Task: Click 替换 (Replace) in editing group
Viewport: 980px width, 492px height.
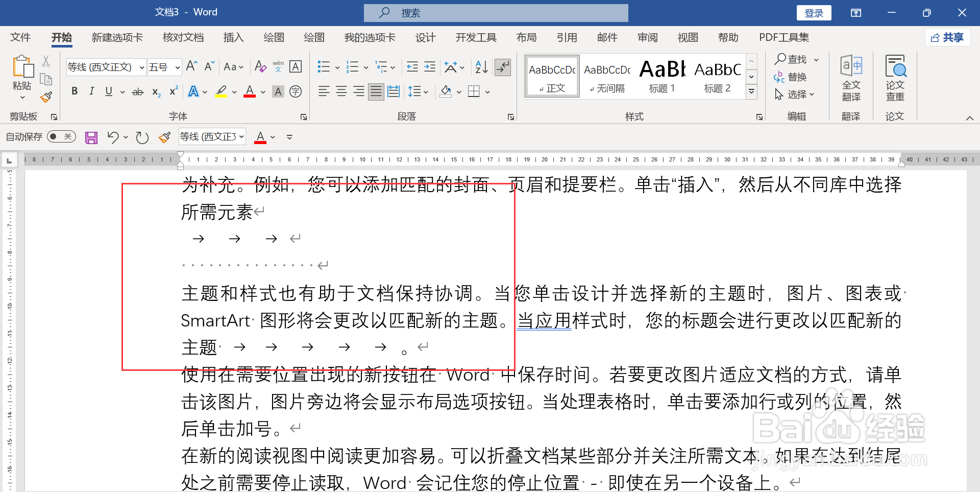Action: (790, 77)
